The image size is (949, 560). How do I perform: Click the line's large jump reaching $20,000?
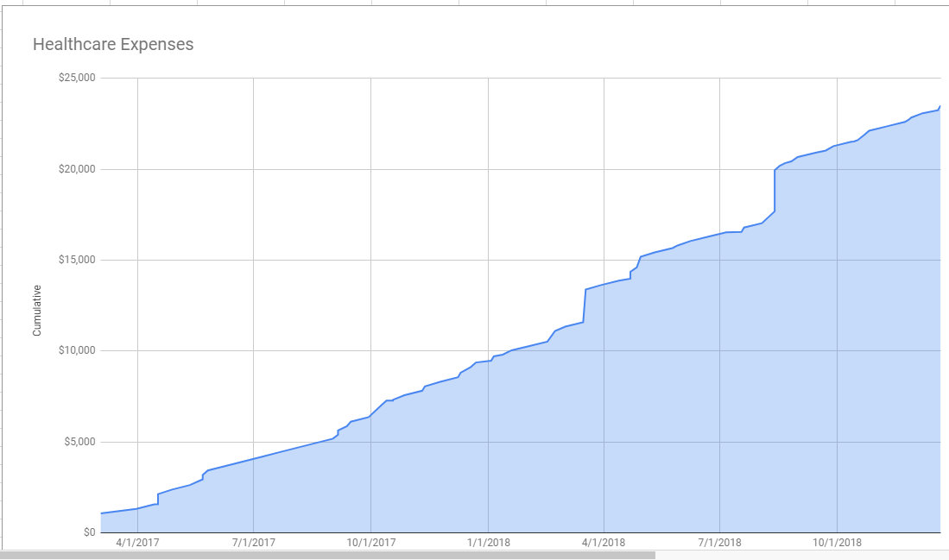coord(775,190)
